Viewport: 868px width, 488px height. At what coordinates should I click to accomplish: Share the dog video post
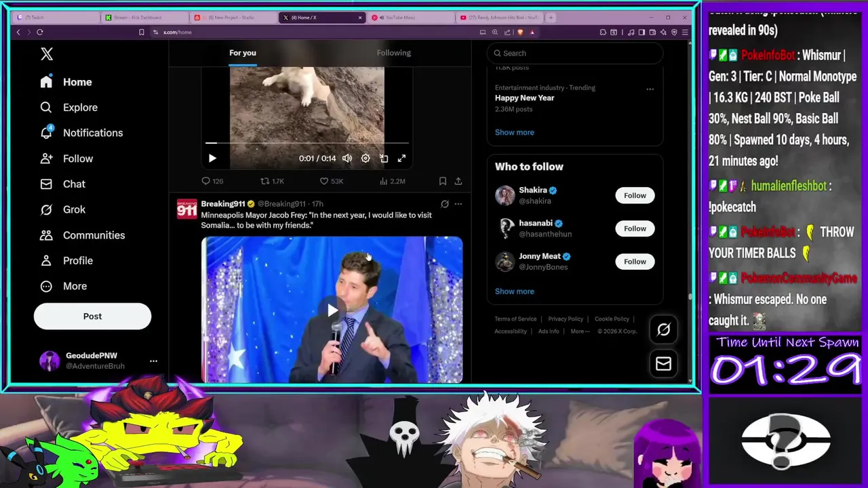[458, 181]
